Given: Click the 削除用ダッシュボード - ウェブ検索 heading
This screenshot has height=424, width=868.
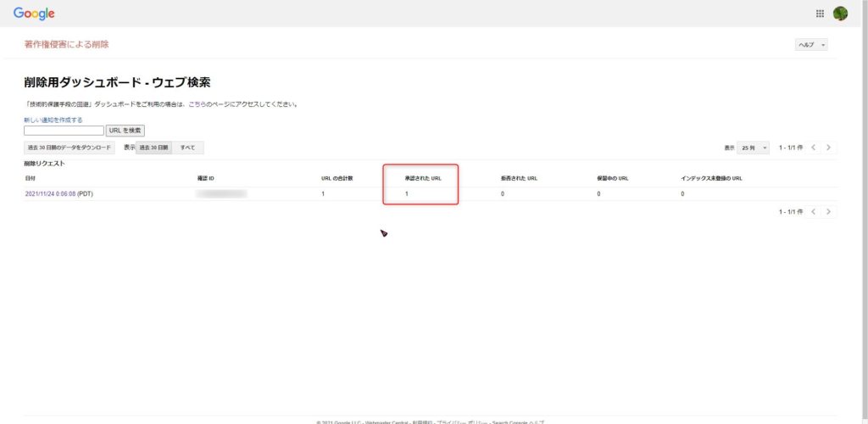Looking at the screenshot, I should tap(117, 82).
